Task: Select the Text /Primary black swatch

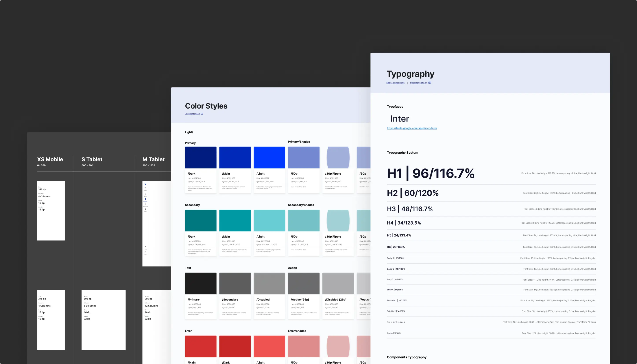Action: [201, 283]
